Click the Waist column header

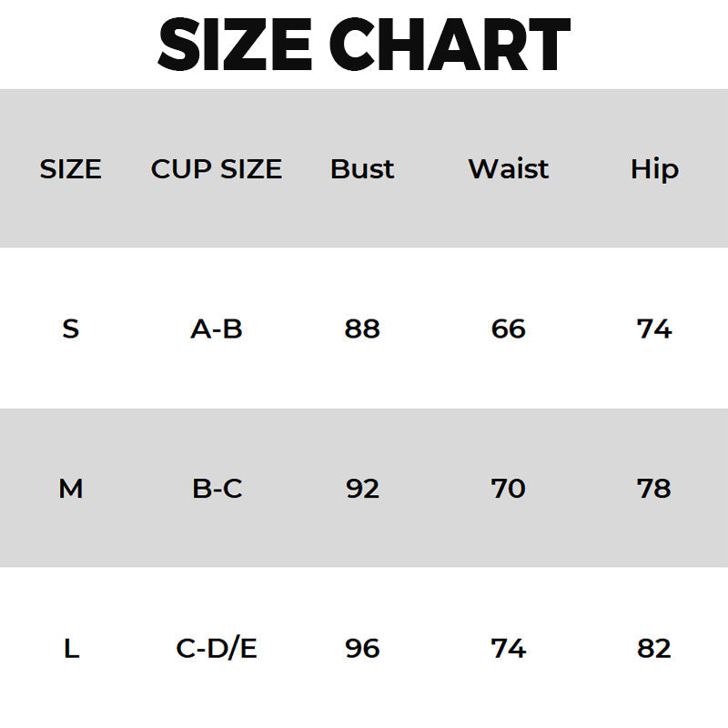(x=509, y=169)
